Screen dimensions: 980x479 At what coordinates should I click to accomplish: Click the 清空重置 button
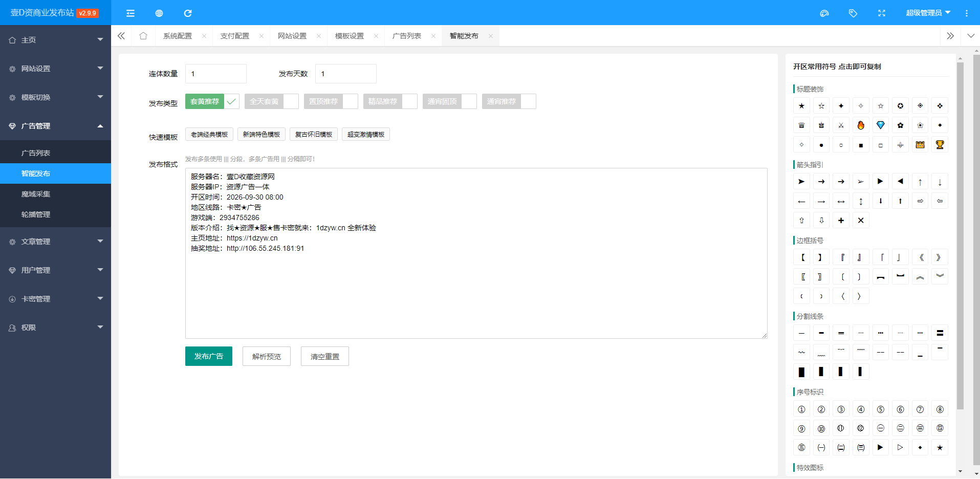point(325,356)
